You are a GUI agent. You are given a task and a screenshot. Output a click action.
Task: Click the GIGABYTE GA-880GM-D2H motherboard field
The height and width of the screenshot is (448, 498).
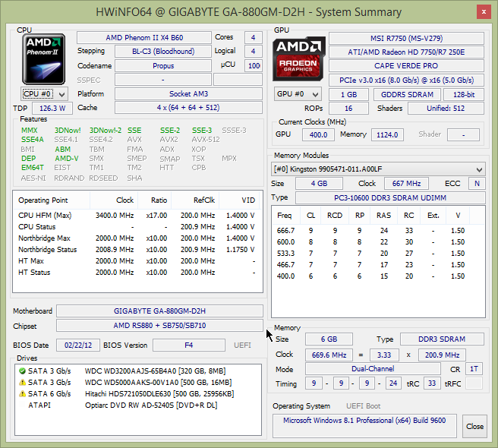[159, 311]
